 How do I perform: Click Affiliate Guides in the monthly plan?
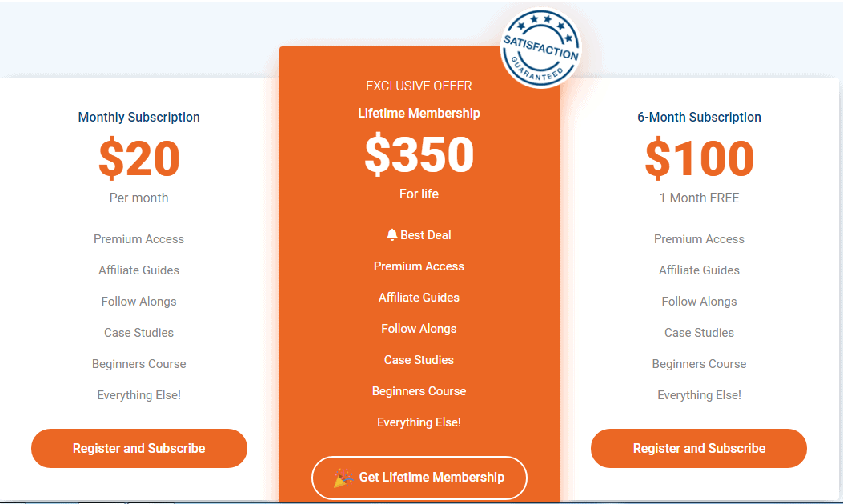(138, 270)
